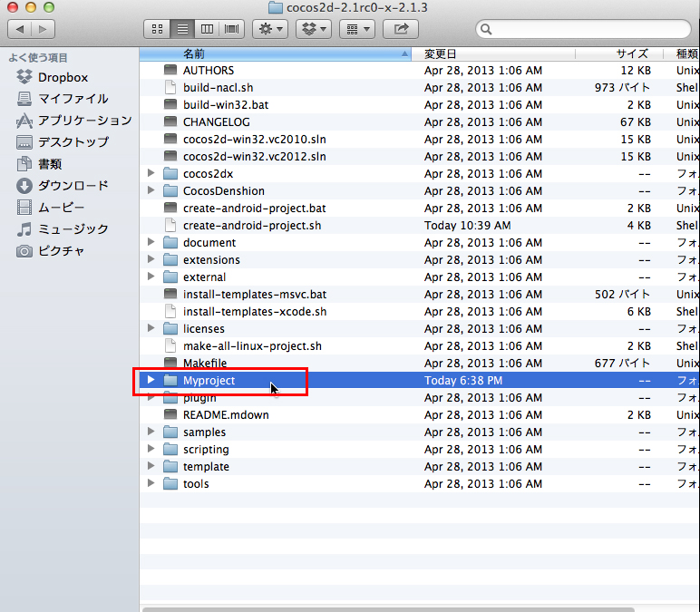Open the Dropbox toolbar dropdown
This screenshot has height=612, width=700.
tap(314, 29)
